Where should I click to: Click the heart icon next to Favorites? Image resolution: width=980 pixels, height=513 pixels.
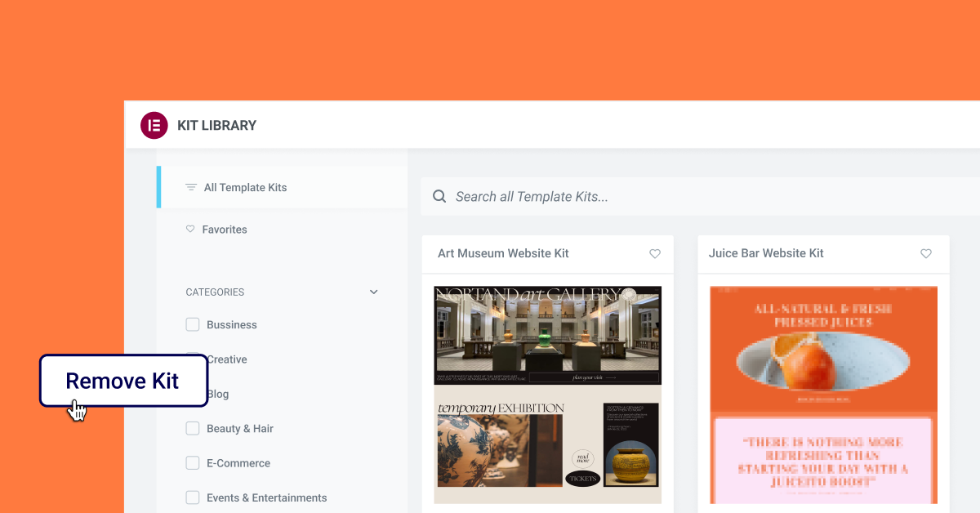pyautogui.click(x=190, y=230)
